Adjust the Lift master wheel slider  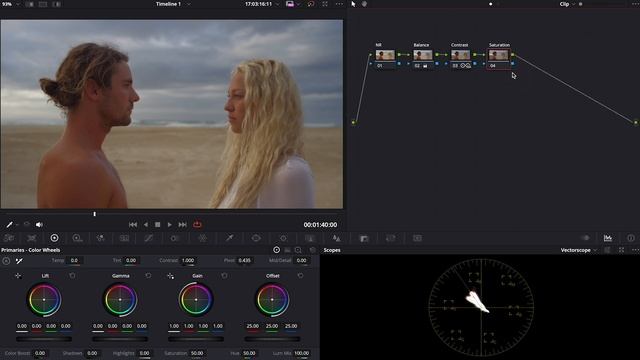coord(44,339)
